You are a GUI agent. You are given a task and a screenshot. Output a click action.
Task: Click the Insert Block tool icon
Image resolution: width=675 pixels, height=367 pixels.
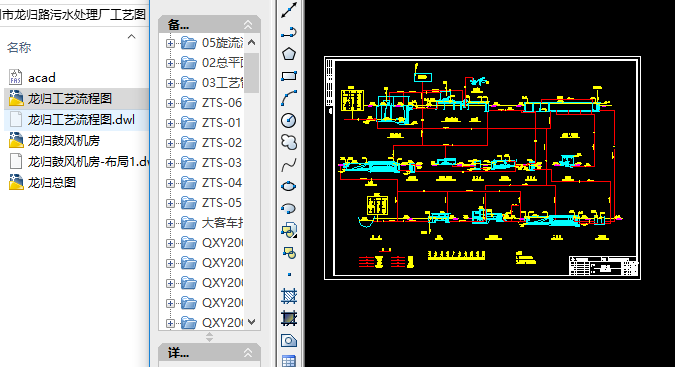tap(289, 231)
